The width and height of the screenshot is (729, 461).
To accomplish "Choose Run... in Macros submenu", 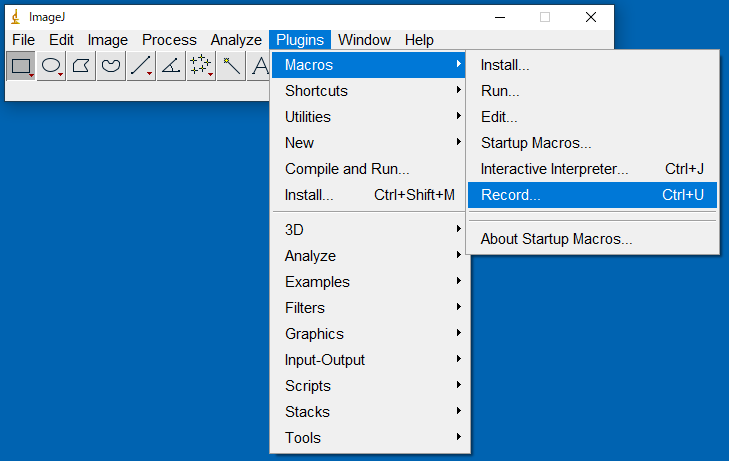I will pyautogui.click(x=592, y=91).
